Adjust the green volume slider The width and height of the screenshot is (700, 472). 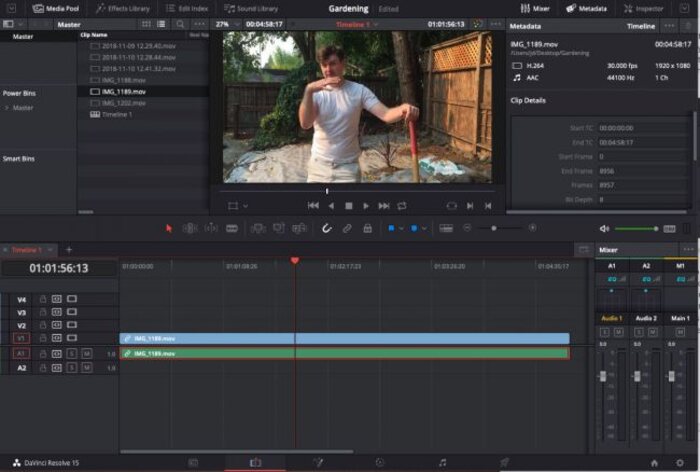tap(637, 229)
